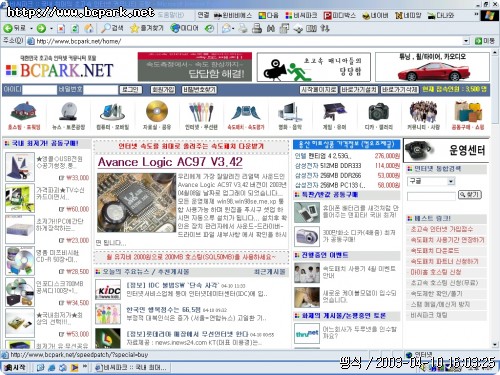Screen dimensions: 500x375
Task: Open the address bar dropdown arrow
Action: coord(466,41)
